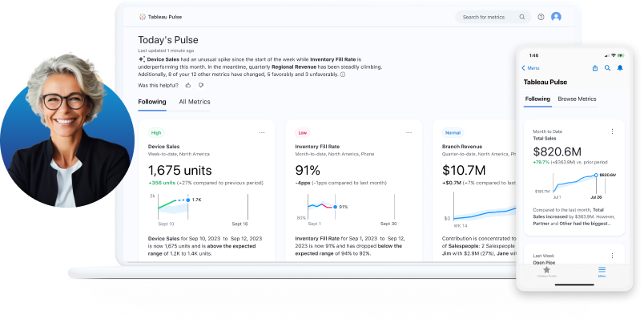The width and height of the screenshot is (644, 319).
Task: Open more options on Inventory Fill Rate card
Action: click(409, 132)
